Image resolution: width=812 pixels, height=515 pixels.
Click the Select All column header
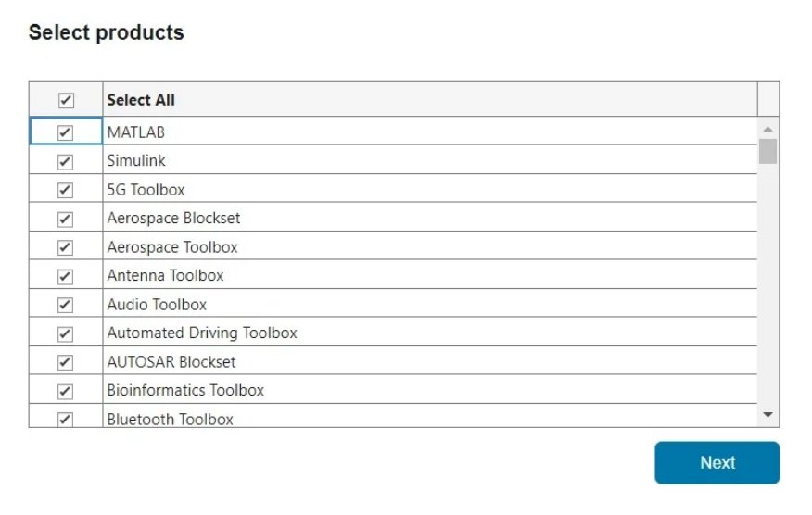point(141,100)
